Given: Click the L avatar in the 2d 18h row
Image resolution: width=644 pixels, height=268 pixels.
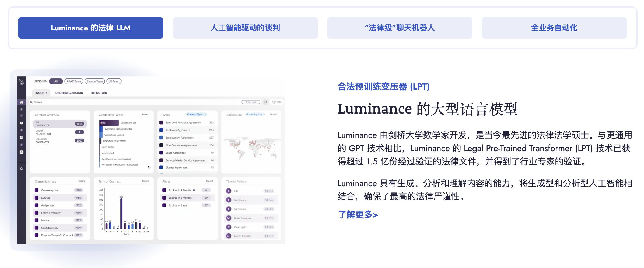Looking at the screenshot, I should (x=229, y=209).
